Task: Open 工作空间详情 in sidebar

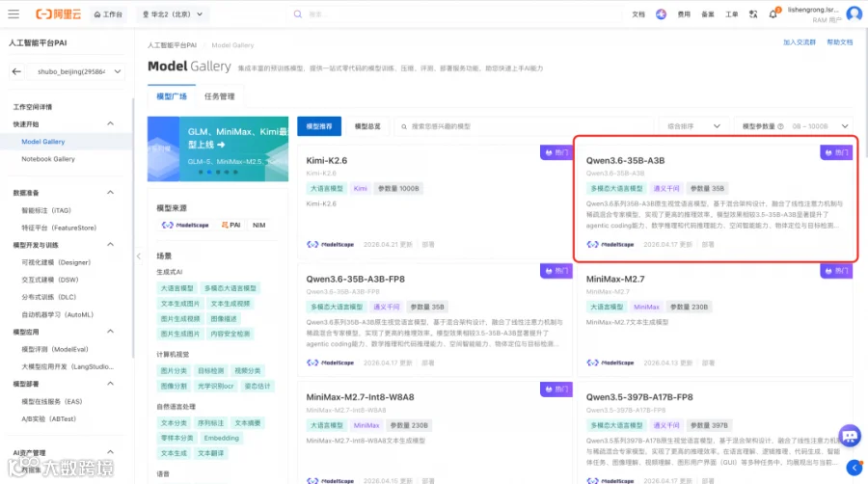Action: point(33,107)
